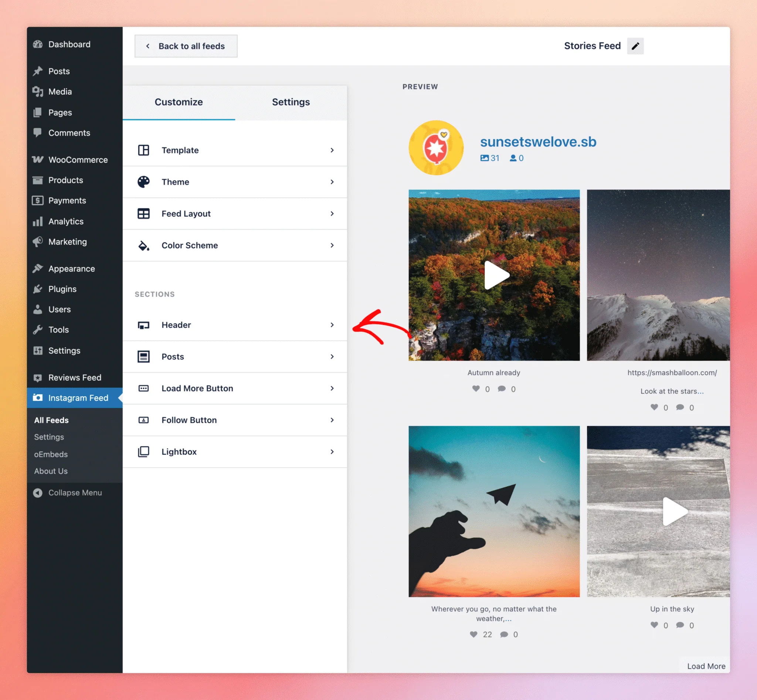Switch to the Settings tab
Screen dimensions: 757x700
click(x=291, y=102)
